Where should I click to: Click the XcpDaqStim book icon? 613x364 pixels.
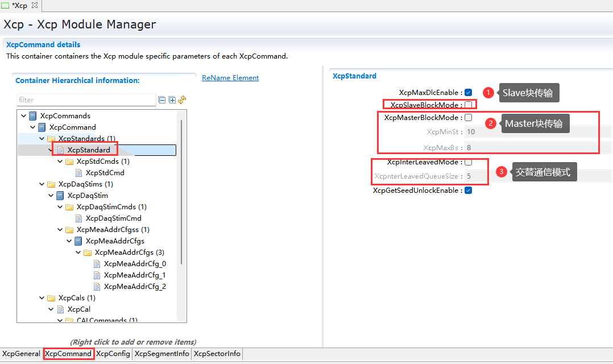60,196
